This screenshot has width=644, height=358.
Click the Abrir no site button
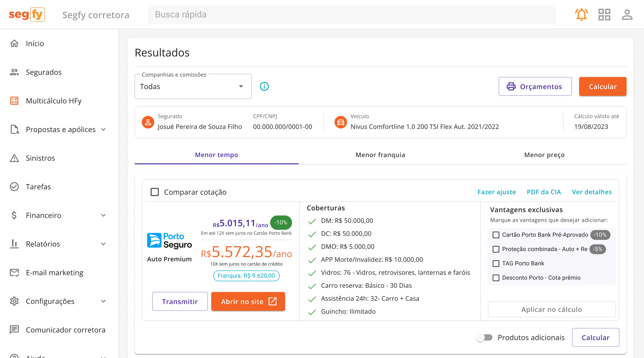click(x=248, y=301)
